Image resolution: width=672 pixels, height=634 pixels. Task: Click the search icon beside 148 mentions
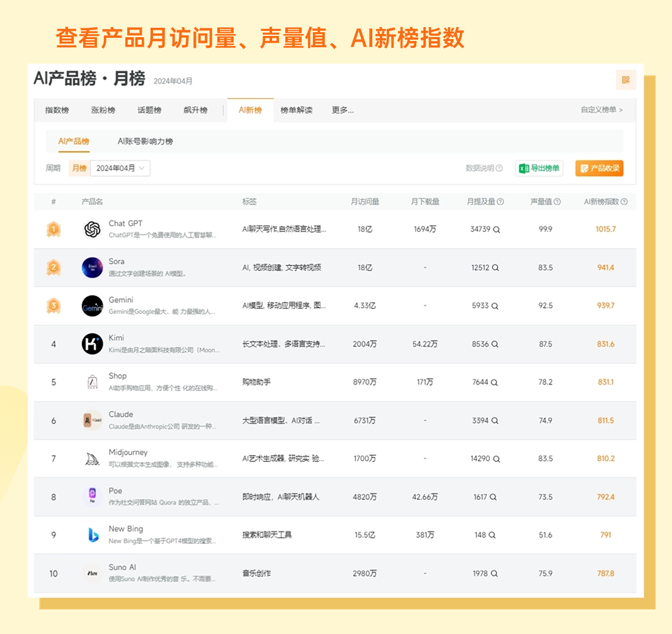click(x=492, y=535)
